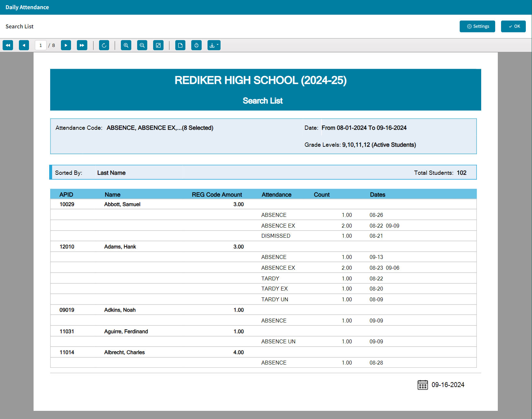Select the Attendance column header
532x419 pixels.
(x=277, y=195)
